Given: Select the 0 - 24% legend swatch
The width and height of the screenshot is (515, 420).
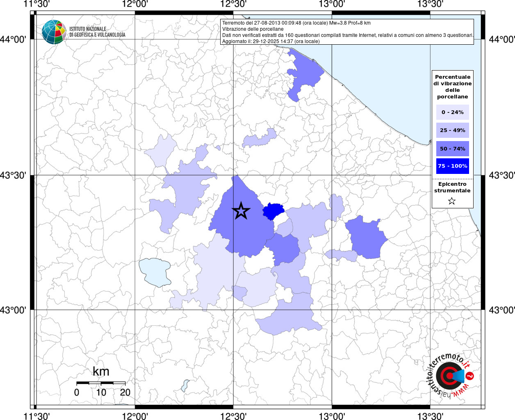Looking at the screenshot, I should click(x=453, y=112).
